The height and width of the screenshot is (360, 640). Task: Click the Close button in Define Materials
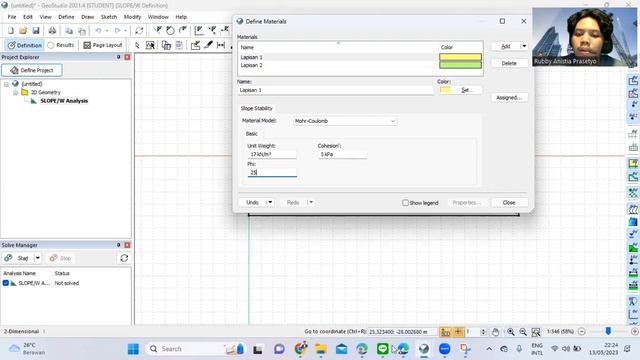tap(509, 202)
